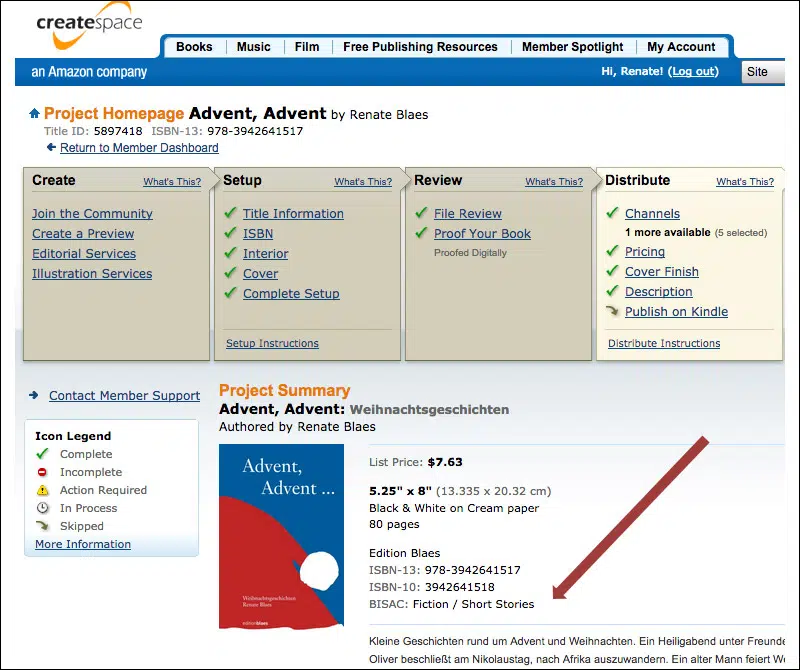The width and height of the screenshot is (800, 670).
Task: Open What's This? in Create panel
Action: pyautogui.click(x=172, y=182)
